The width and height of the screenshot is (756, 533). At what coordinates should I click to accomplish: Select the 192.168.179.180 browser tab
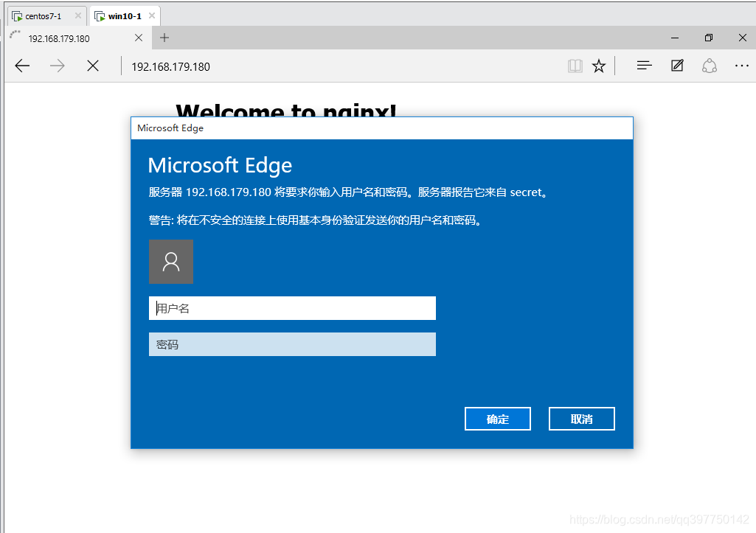(x=78, y=38)
